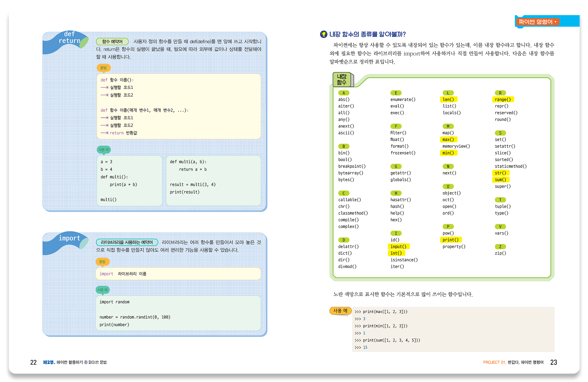Click the highlighted range() function
Screen dimensions: 588x382
coord(503,100)
